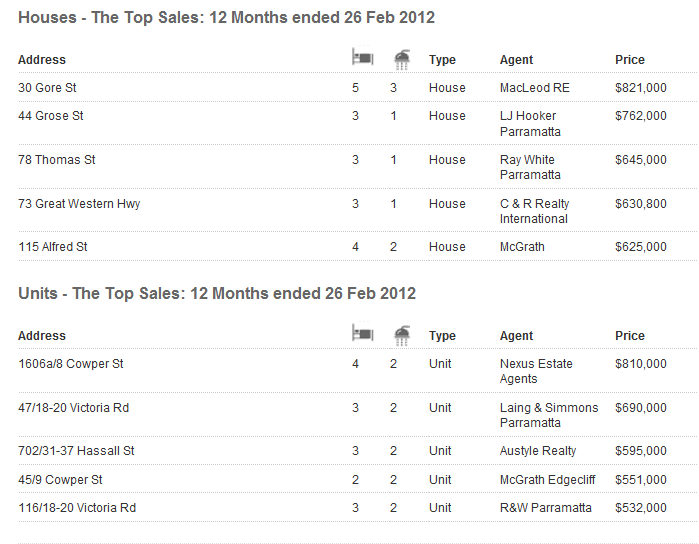Open the 702/31-37 Hassall St unit

coord(76,451)
